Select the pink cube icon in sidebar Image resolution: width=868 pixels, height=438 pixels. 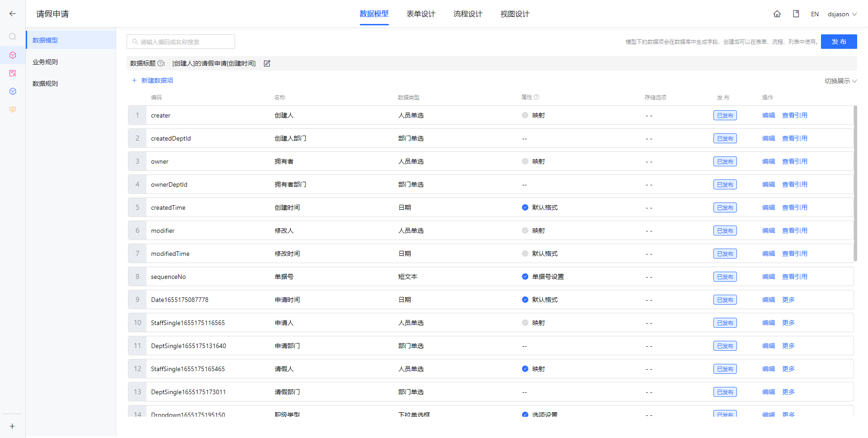point(13,55)
